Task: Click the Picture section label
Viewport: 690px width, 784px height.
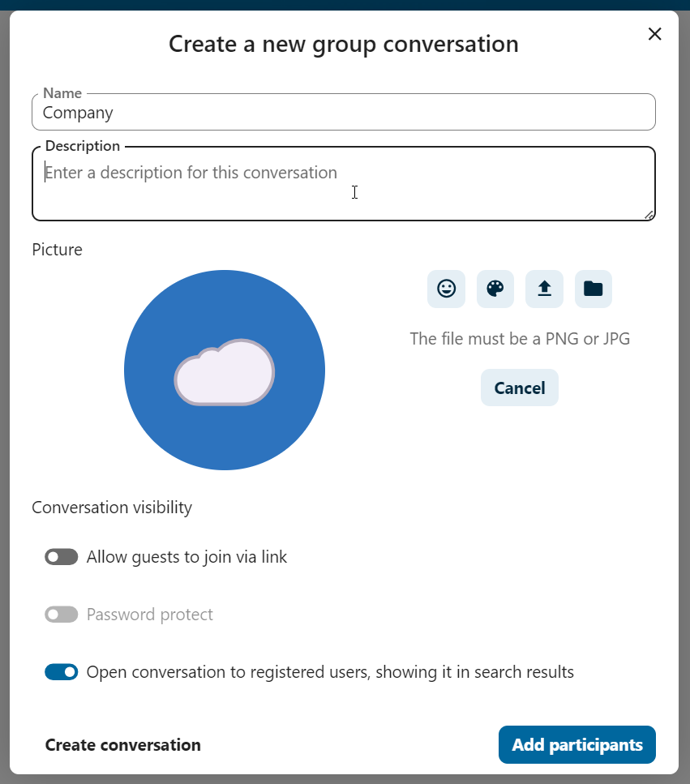Action: coord(57,250)
